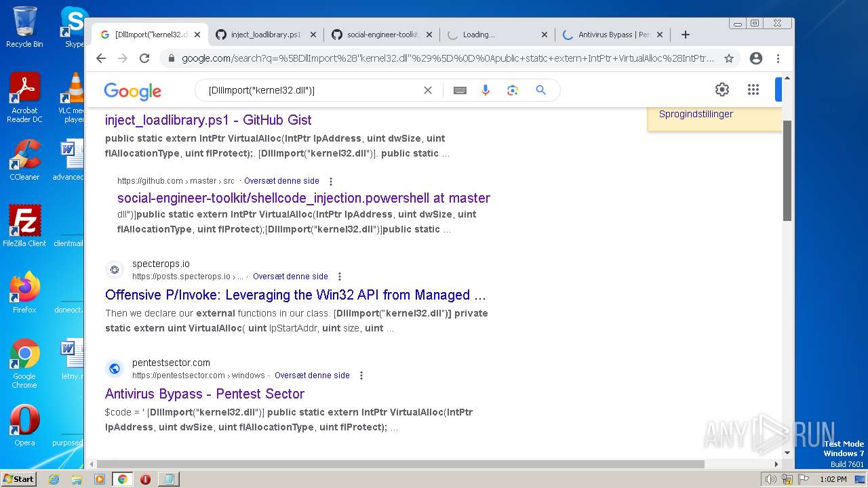Click the vertical scrollbar thumb
Image resolution: width=868 pixels, height=488 pixels.
tap(787, 169)
